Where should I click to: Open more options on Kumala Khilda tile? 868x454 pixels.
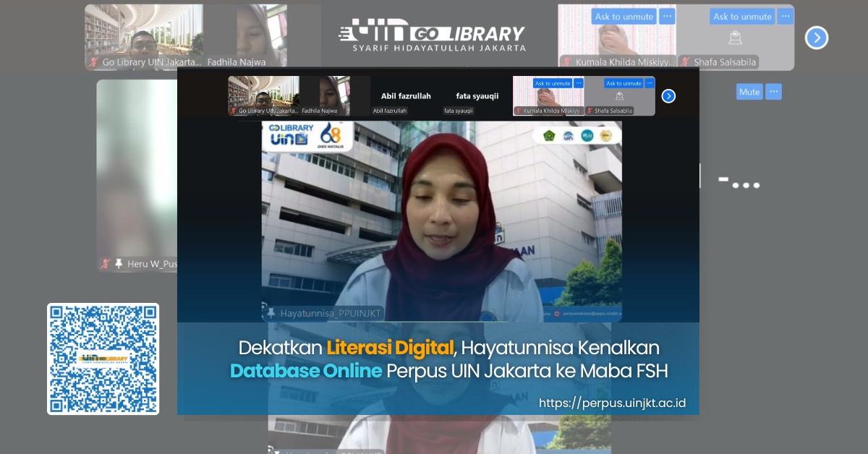click(x=667, y=16)
